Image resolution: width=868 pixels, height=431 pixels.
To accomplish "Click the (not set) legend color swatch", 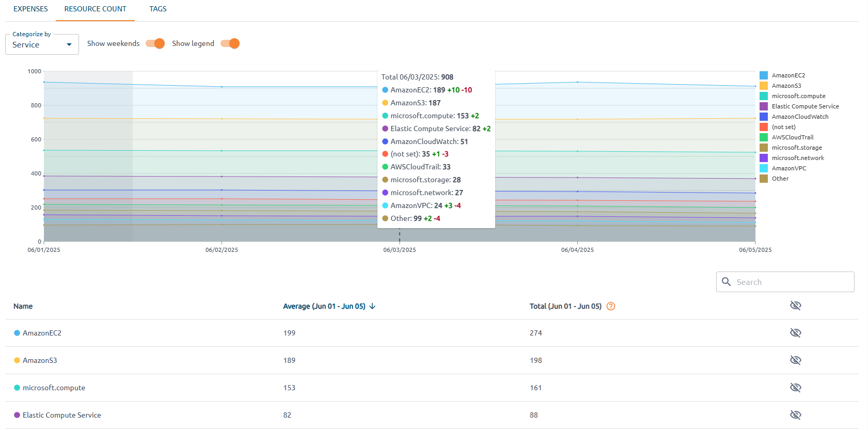I will [764, 127].
